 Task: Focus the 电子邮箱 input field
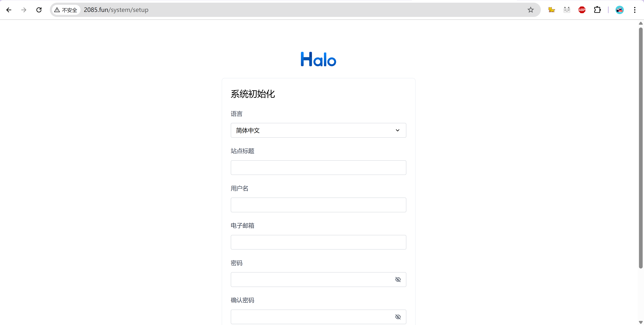point(318,242)
